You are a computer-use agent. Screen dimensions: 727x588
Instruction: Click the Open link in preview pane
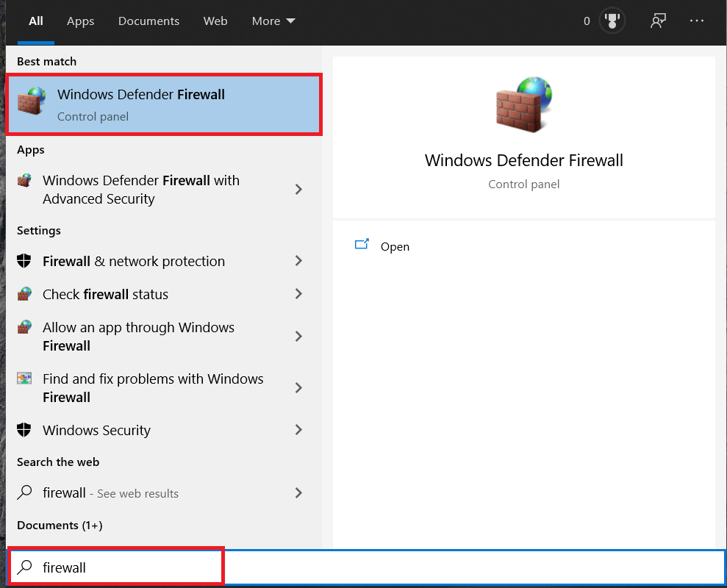coord(395,247)
